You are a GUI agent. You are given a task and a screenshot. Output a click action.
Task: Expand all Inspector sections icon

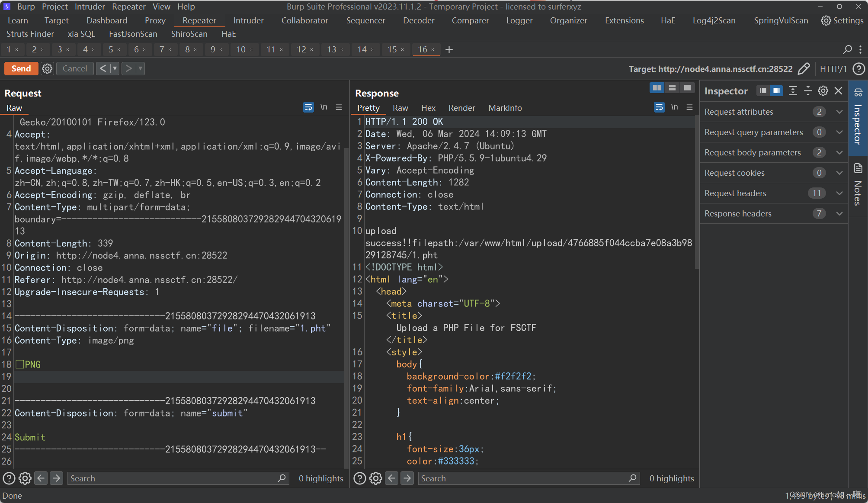point(793,90)
